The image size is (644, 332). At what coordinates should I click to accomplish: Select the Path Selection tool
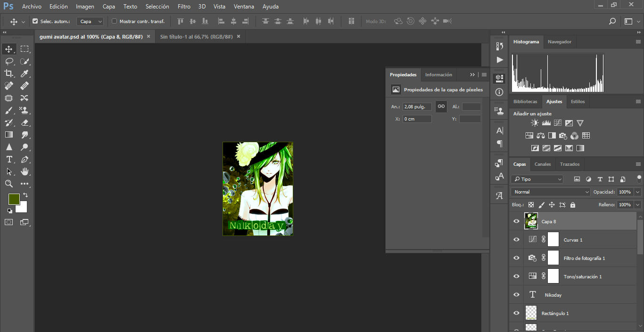[x=9, y=171]
